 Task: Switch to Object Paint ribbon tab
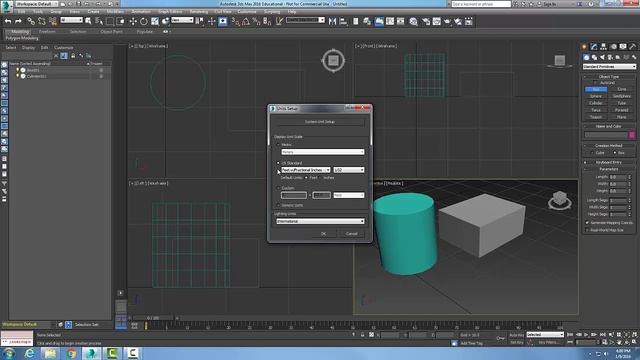pos(111,31)
